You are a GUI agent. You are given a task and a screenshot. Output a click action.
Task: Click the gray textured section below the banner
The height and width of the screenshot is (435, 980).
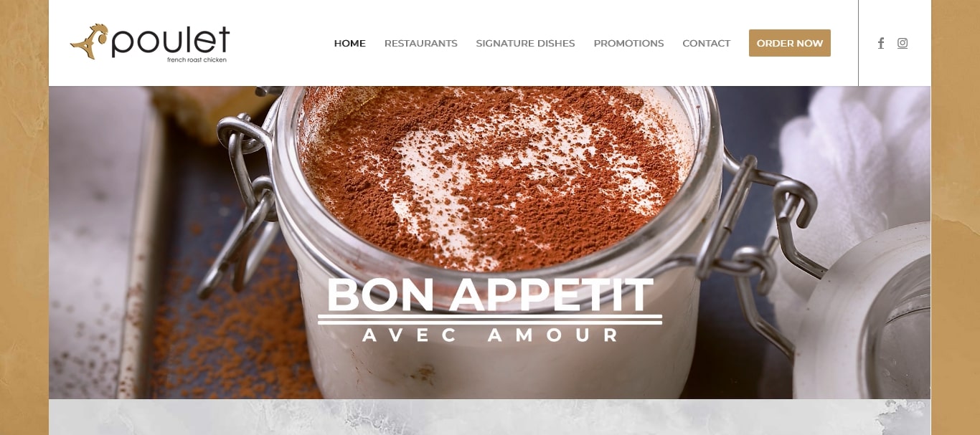[489, 417]
